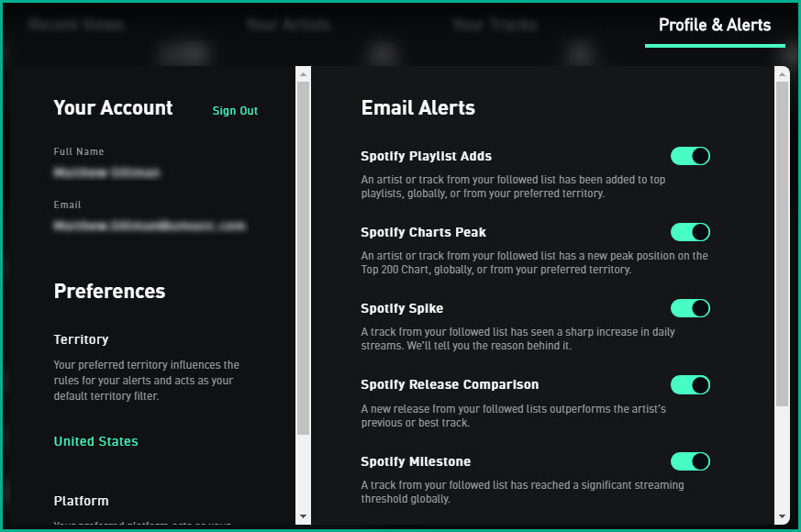Click up arrow of left panel scrollbar
Screen dimensions: 801x532
tap(303, 74)
